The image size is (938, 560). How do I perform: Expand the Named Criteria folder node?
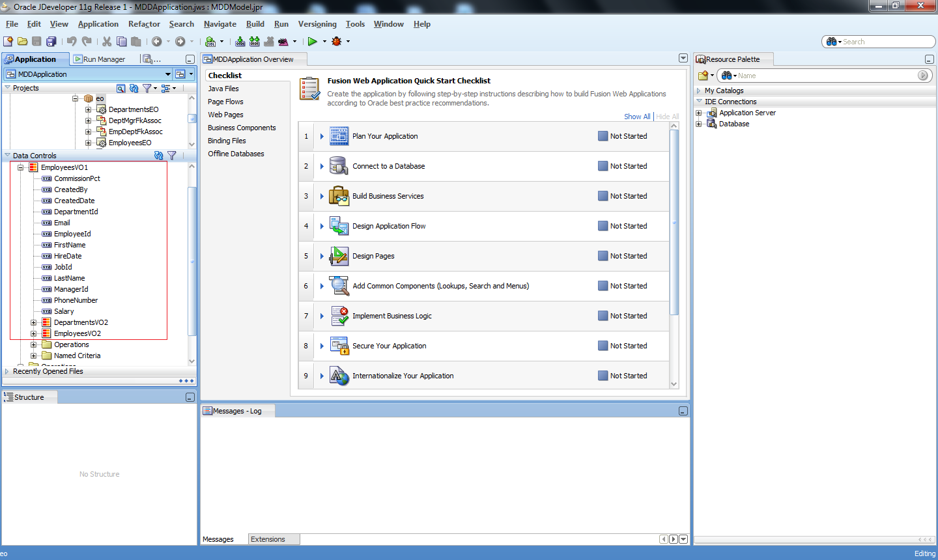tap(33, 356)
